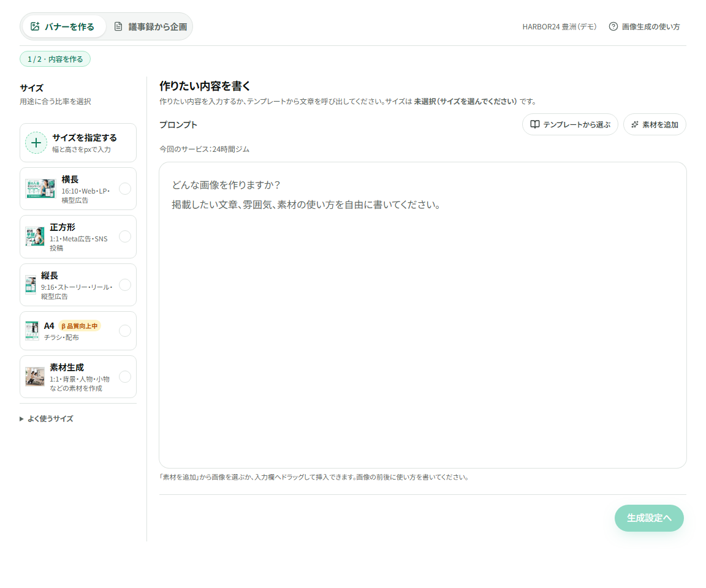This screenshot has width=706, height=588.
Task: Click the HARBOR24 豊洲(デモ) account label
Action: pyautogui.click(x=559, y=26)
